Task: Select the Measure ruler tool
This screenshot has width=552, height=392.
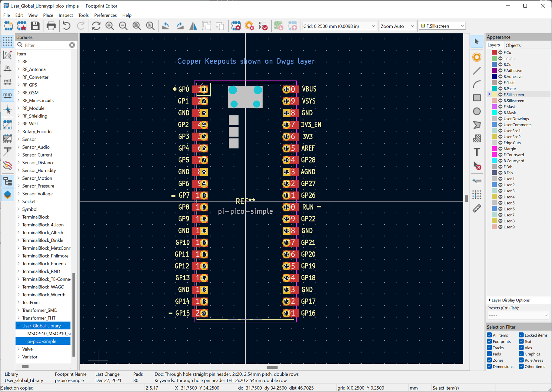Action: [x=477, y=208]
